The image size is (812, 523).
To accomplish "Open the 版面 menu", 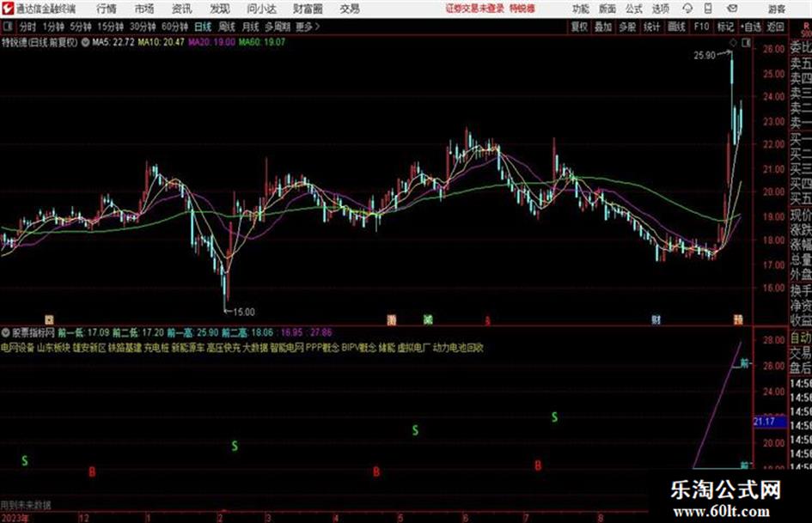I will coord(607,9).
